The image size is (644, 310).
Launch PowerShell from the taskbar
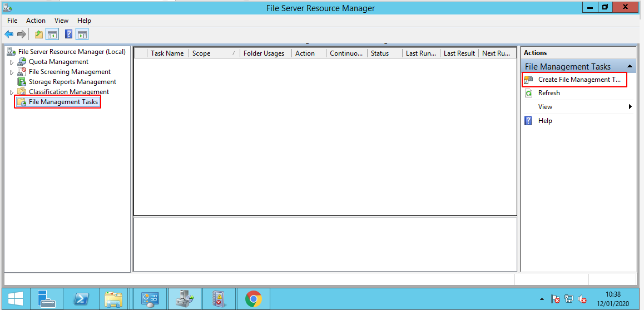(x=81, y=299)
